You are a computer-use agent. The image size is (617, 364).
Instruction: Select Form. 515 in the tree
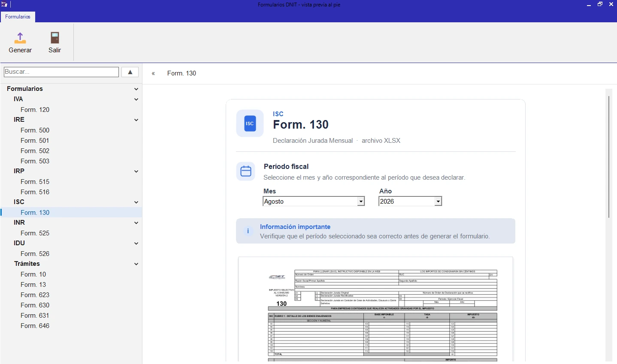pyautogui.click(x=35, y=182)
